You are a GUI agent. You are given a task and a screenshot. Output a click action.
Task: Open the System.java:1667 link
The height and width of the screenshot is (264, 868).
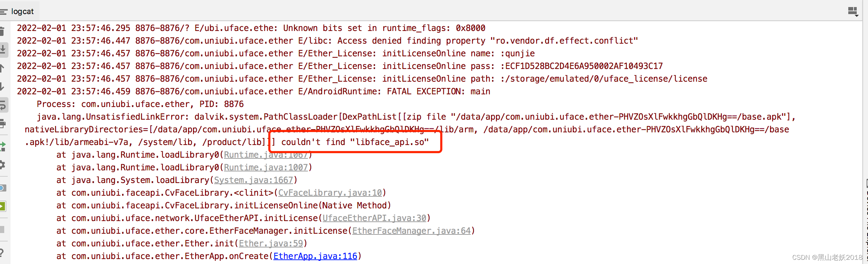(x=254, y=180)
